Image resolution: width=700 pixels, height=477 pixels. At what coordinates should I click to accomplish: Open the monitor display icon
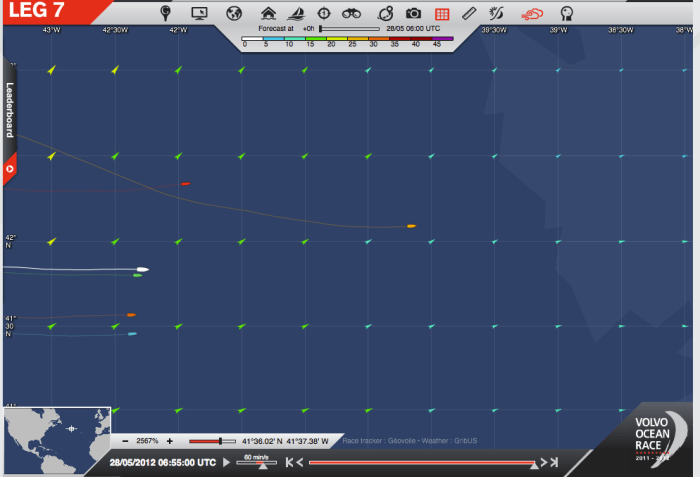click(x=199, y=14)
